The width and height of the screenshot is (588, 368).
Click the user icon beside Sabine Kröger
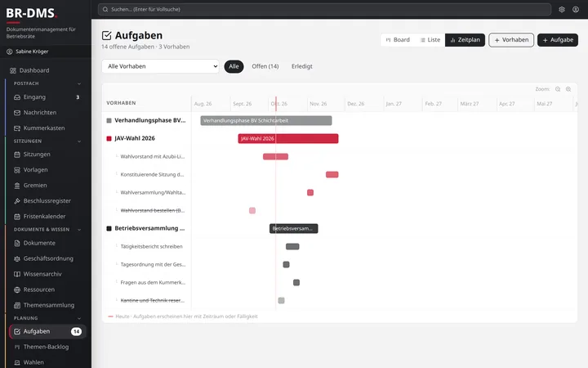pyautogui.click(x=9, y=52)
